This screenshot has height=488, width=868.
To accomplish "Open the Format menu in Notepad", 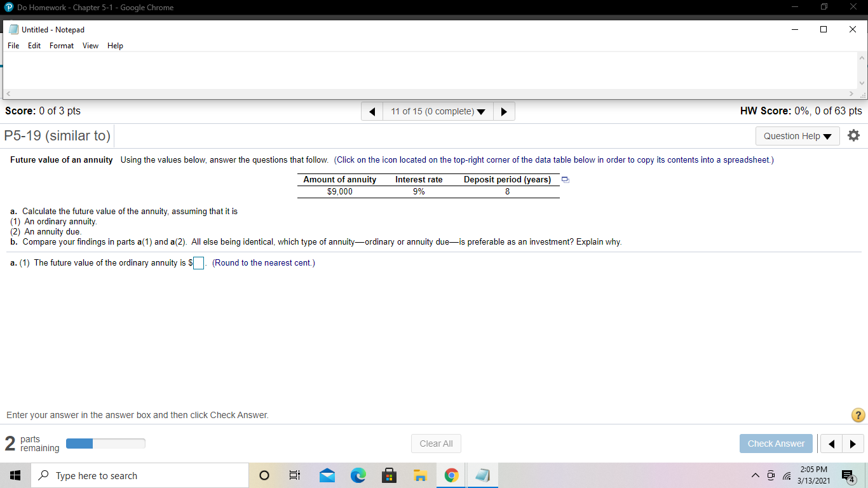I will (61, 45).
